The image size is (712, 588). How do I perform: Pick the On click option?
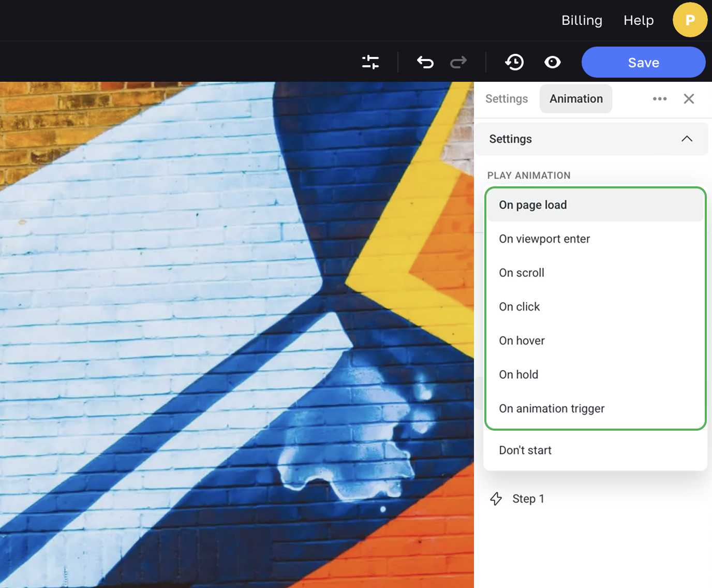[x=520, y=307]
